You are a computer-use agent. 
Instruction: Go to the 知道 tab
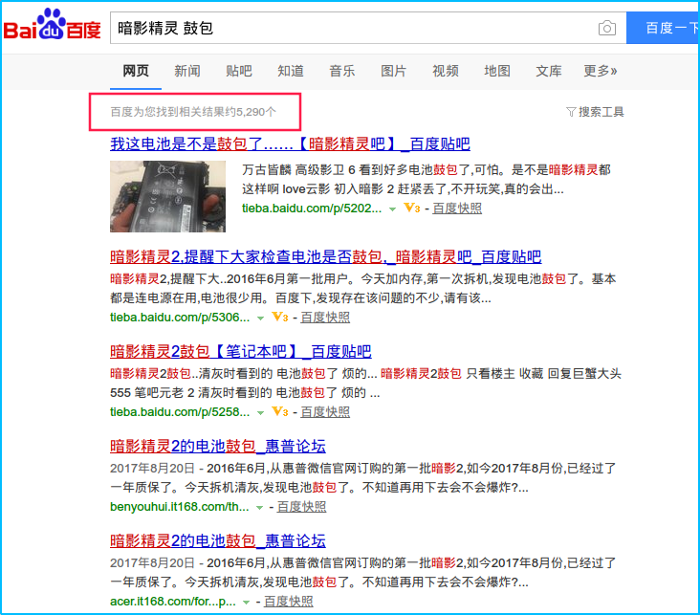coord(291,71)
